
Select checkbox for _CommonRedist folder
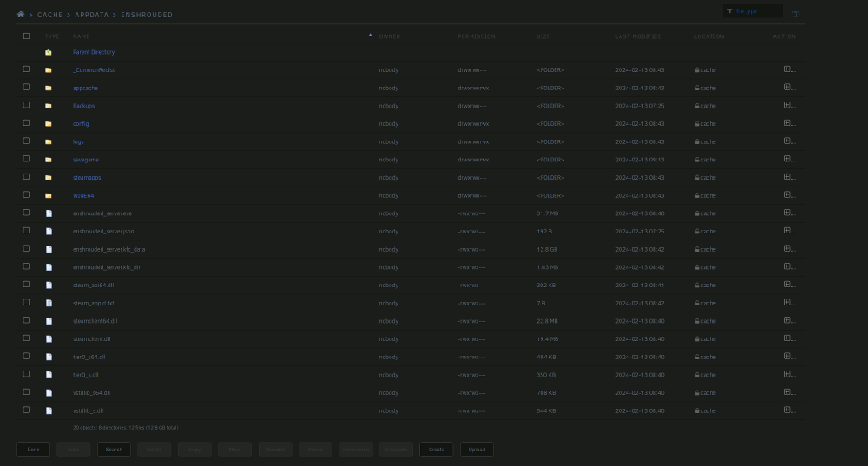(x=26, y=69)
